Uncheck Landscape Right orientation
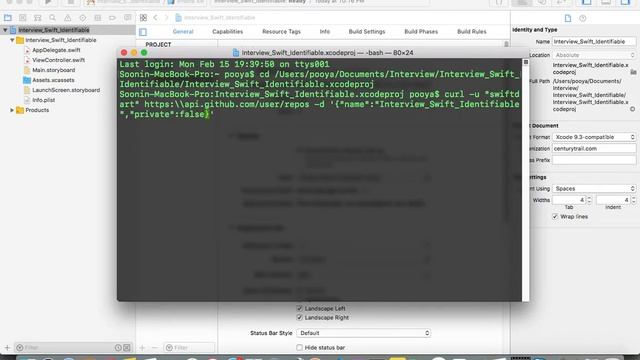Image resolution: width=640 pixels, height=360 pixels. [300, 318]
